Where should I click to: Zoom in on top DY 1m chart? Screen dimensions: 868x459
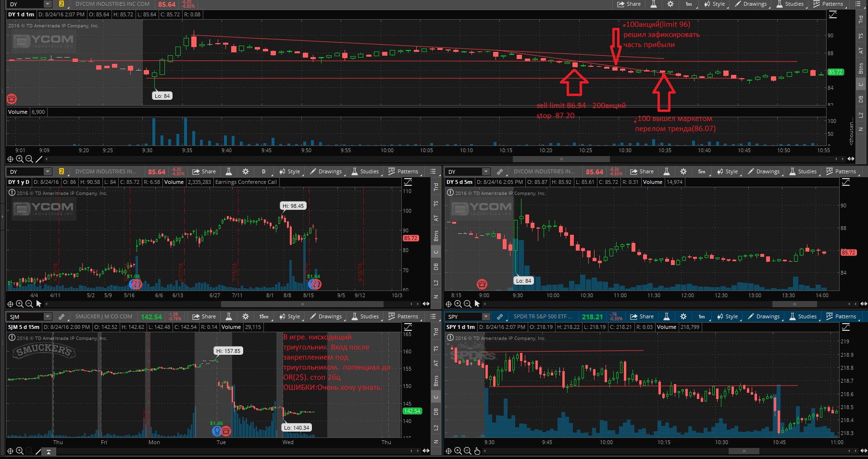[x=20, y=159]
